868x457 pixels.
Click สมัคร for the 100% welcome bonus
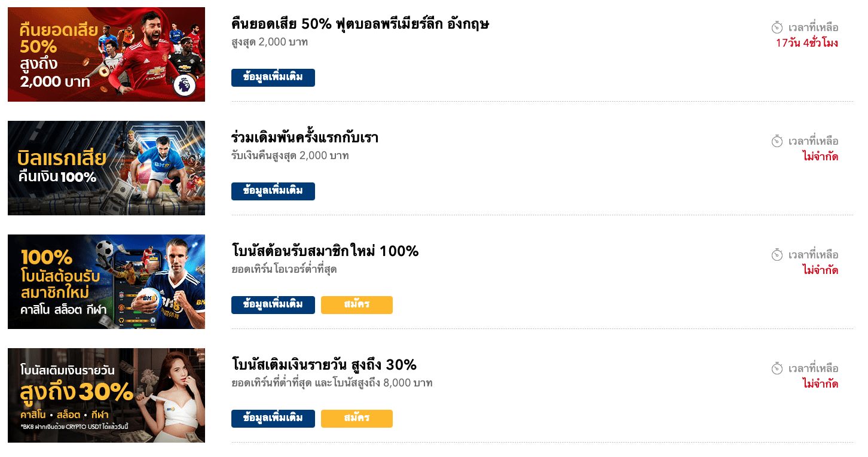point(357,304)
